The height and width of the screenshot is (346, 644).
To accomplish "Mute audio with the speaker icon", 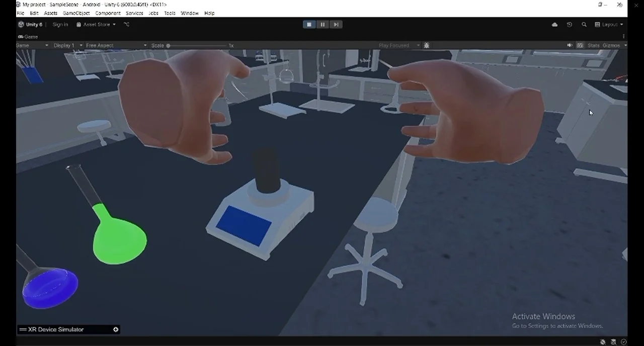I will (570, 45).
